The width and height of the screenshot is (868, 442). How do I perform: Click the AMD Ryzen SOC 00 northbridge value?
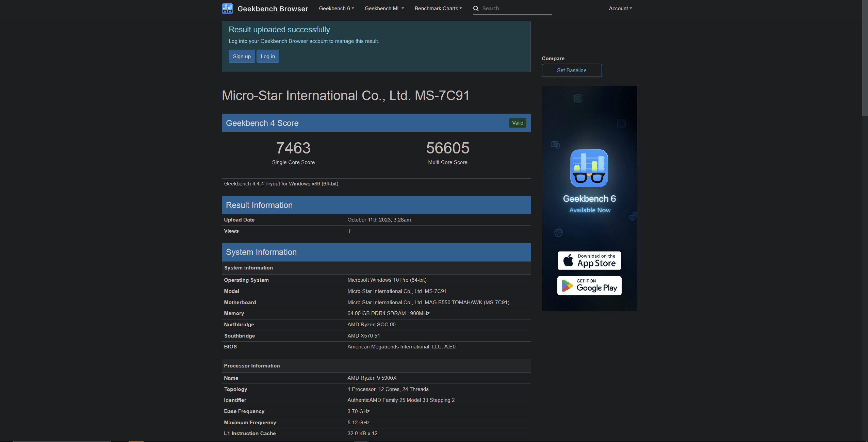point(372,325)
